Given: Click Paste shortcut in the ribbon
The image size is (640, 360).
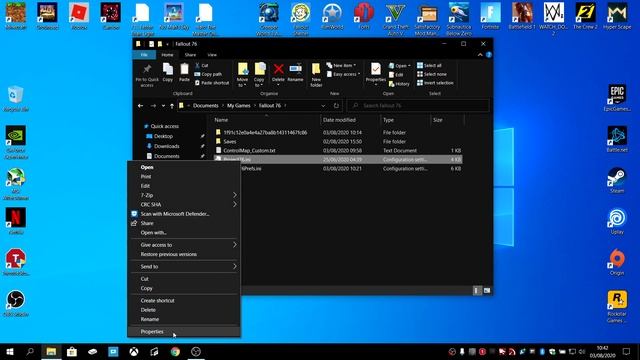Looking at the screenshot, I should (x=212, y=83).
